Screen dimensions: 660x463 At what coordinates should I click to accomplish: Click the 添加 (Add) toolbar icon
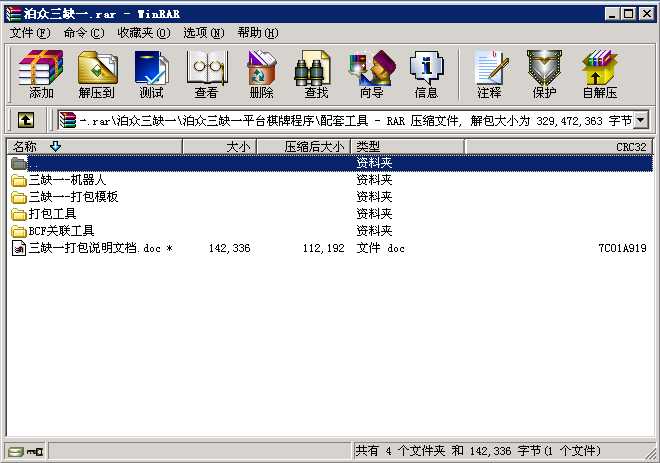41,74
